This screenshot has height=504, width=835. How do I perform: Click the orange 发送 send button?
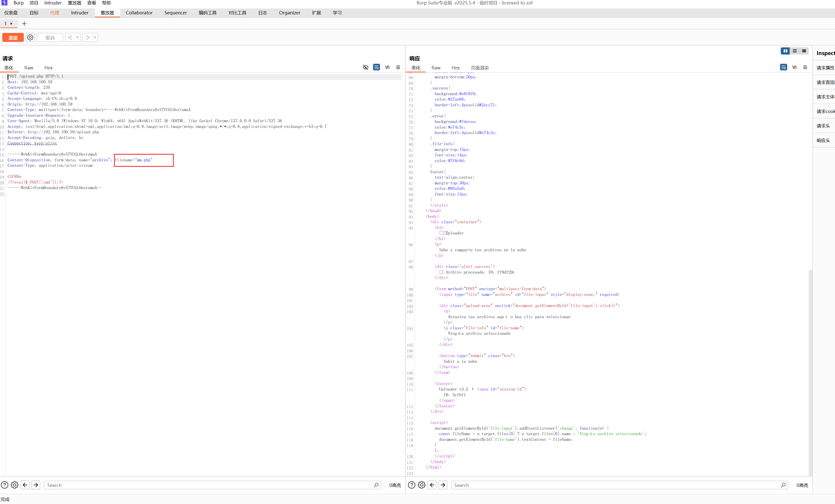tap(13, 38)
